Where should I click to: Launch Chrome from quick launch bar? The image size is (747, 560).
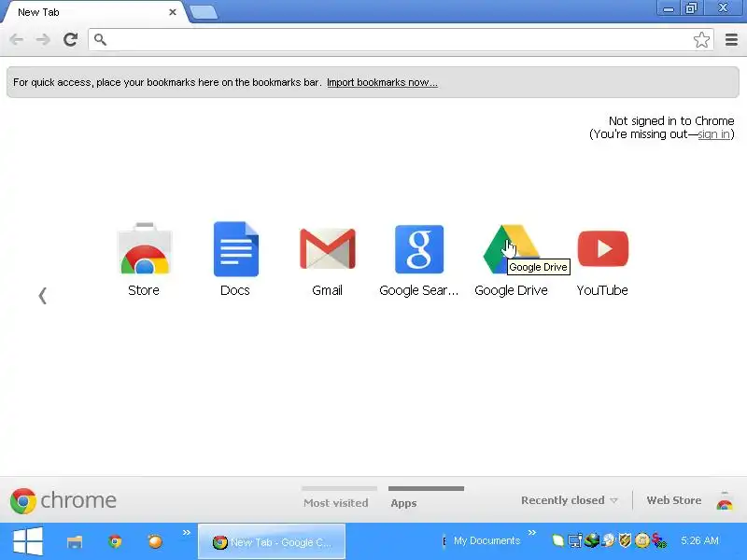115,541
